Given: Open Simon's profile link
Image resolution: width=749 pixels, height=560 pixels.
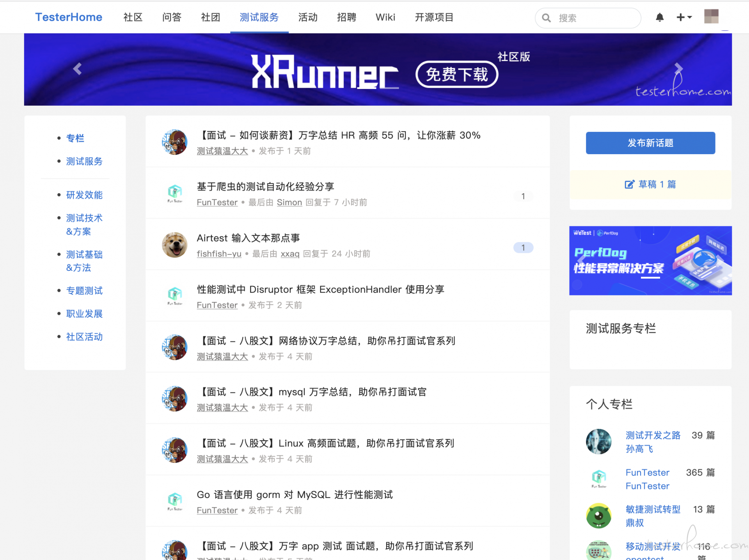Looking at the screenshot, I should click(289, 203).
